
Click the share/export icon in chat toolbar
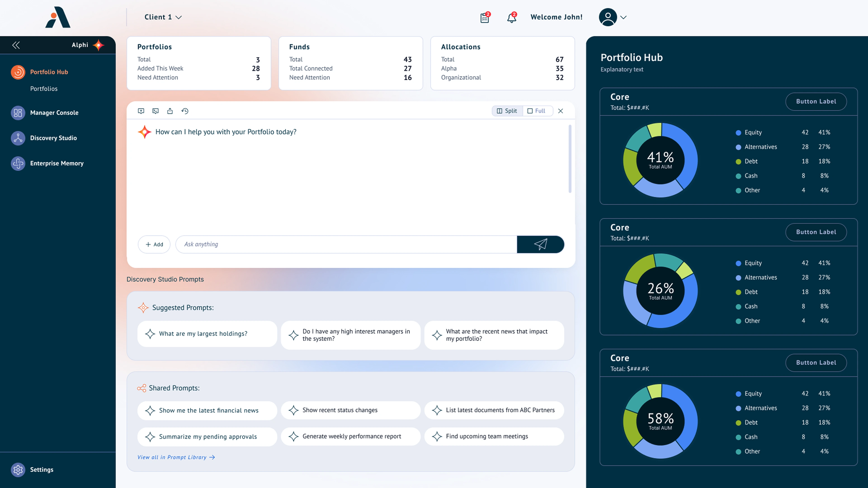click(x=170, y=111)
